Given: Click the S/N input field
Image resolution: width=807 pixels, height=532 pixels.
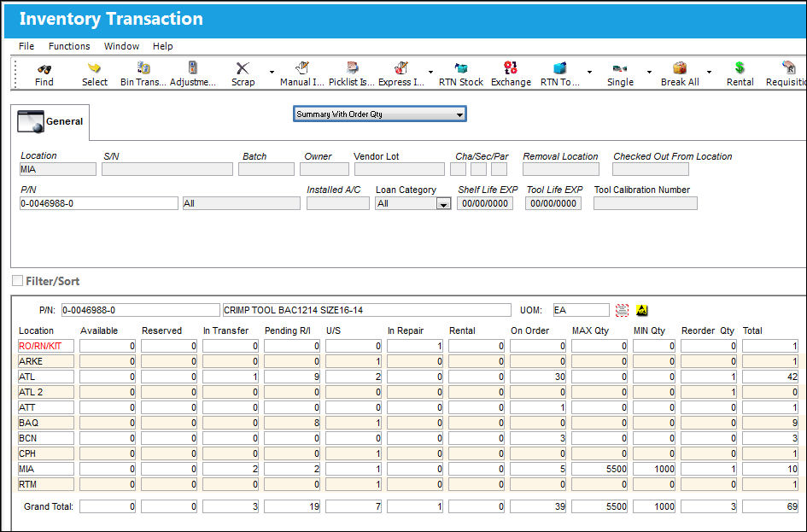Looking at the screenshot, I should 167,169.
